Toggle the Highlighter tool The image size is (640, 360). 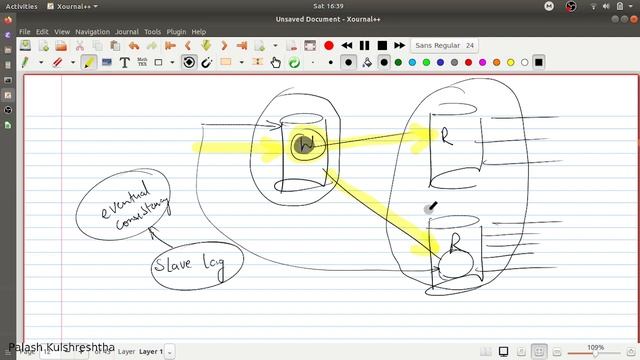click(x=89, y=62)
